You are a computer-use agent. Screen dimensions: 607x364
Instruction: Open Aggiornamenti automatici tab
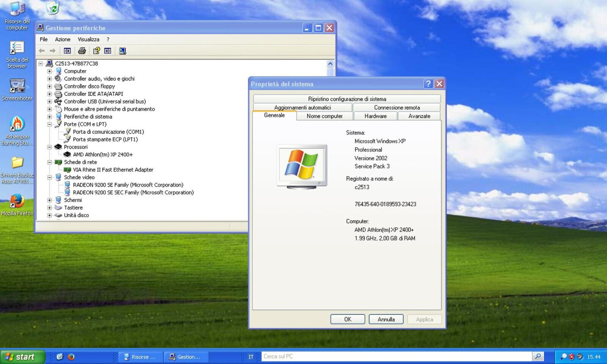tap(302, 108)
